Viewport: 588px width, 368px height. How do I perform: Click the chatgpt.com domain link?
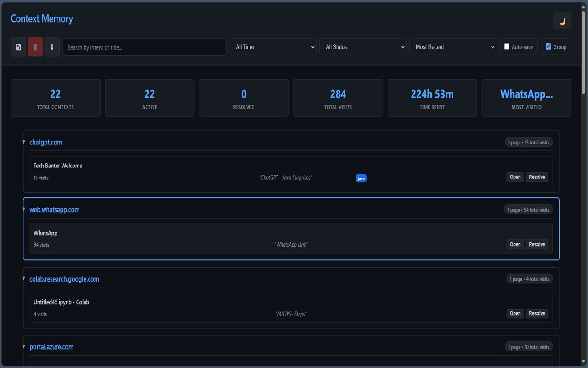pos(46,142)
